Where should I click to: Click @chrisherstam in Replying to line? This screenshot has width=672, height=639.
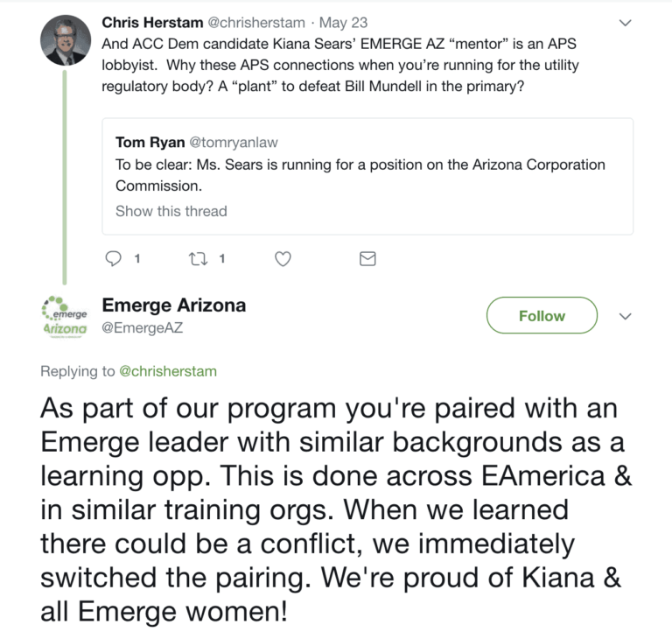[x=168, y=371]
